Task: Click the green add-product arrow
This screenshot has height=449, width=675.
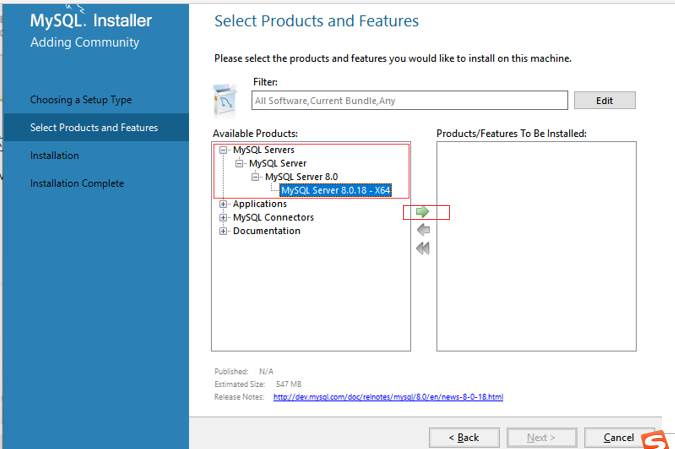Action: coord(422,212)
